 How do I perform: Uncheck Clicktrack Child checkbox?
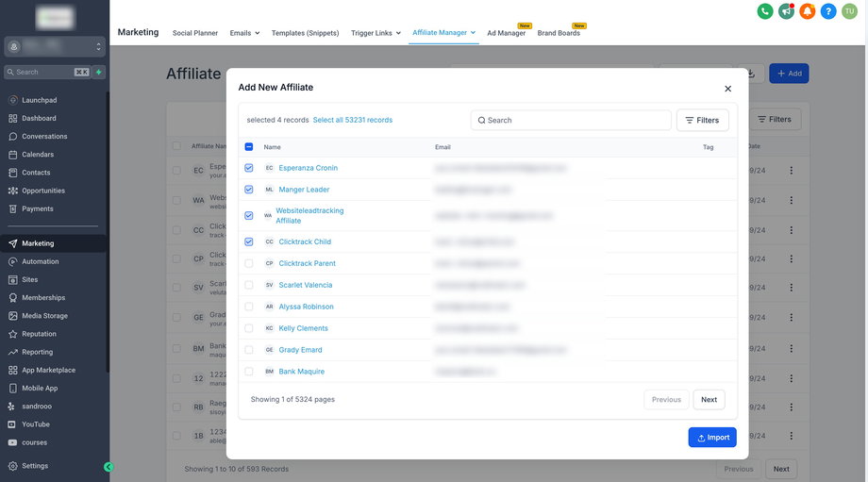tap(248, 241)
